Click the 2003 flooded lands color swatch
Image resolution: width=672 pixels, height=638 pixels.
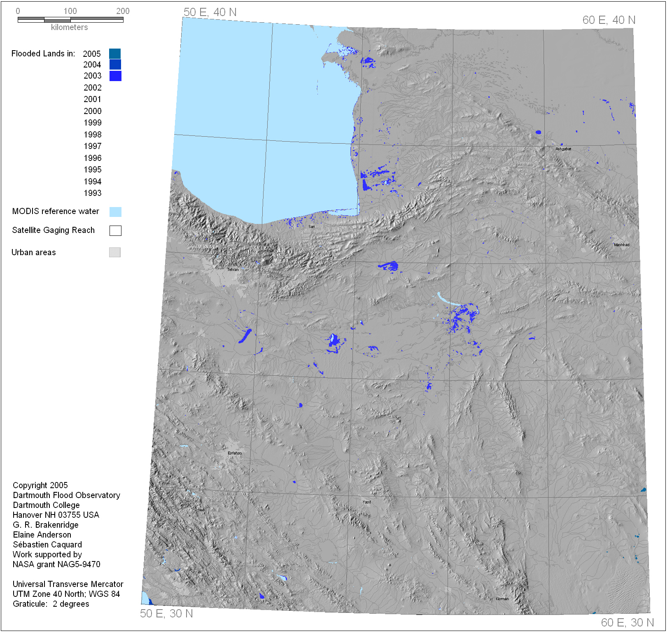point(115,76)
